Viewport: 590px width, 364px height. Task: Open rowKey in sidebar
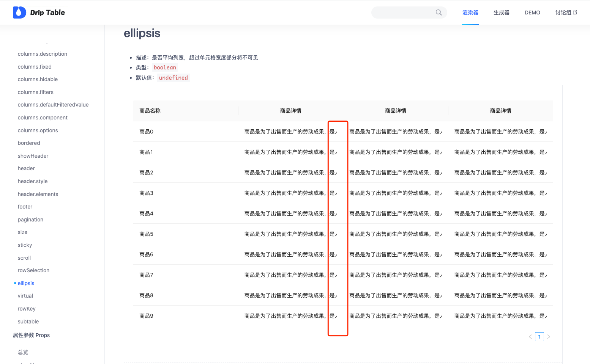[27, 309]
